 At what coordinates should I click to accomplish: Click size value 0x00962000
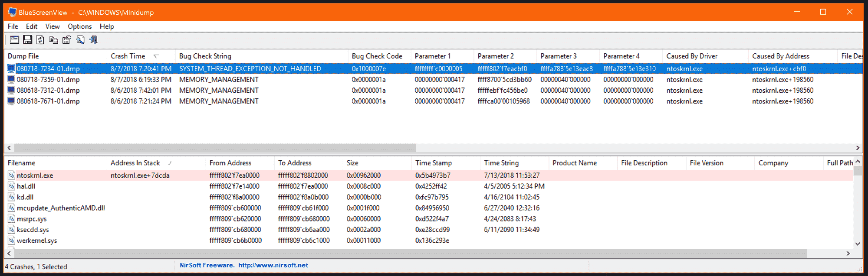click(364, 175)
